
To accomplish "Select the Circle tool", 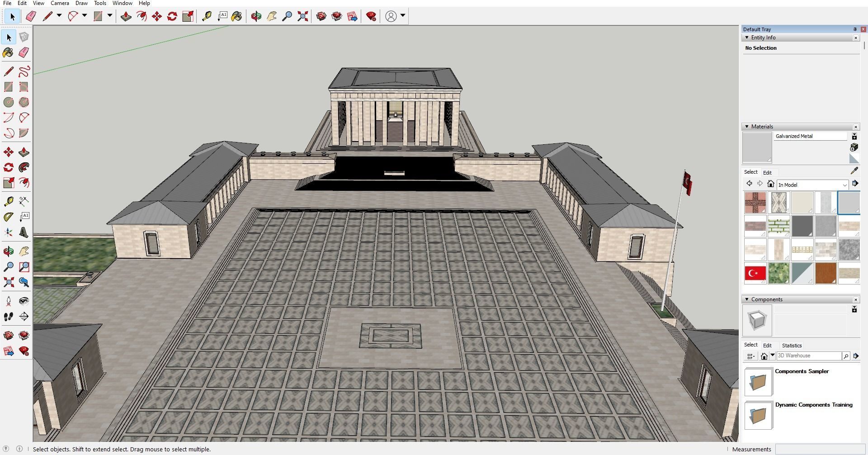I will pyautogui.click(x=9, y=102).
